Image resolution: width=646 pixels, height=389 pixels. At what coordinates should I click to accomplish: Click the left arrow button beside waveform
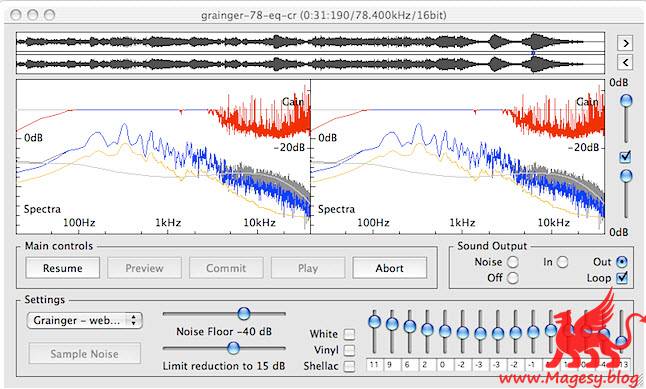pyautogui.click(x=625, y=62)
